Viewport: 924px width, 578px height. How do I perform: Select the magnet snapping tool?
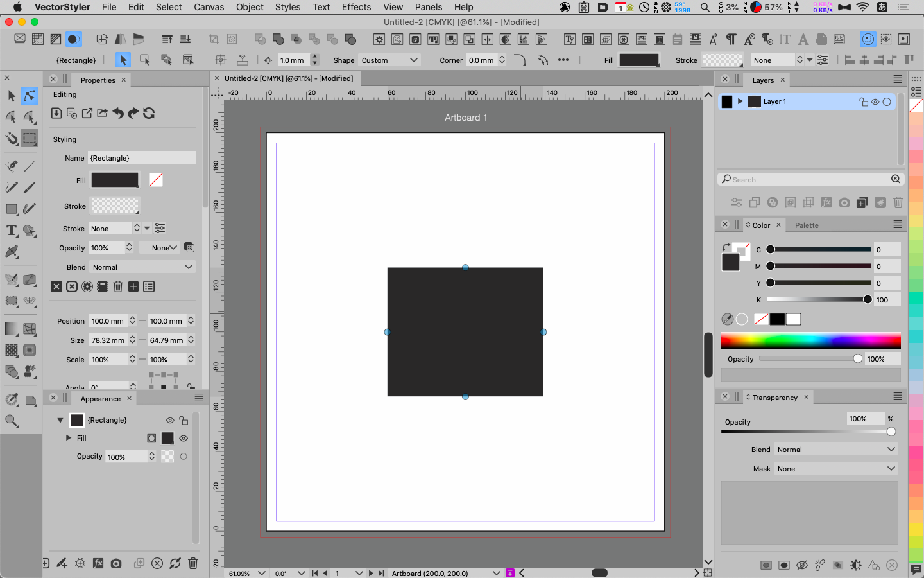point(12,138)
